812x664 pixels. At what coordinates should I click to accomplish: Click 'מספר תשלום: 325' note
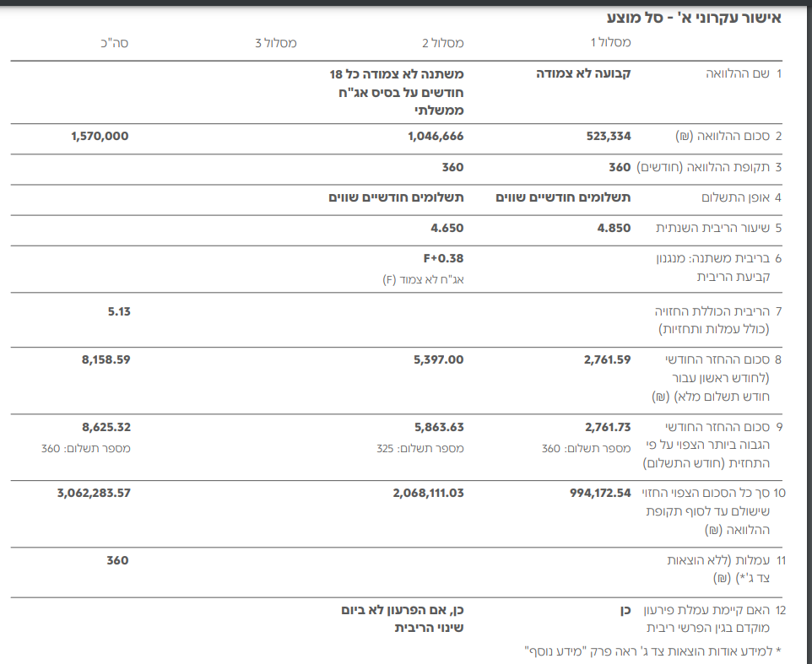tap(420, 449)
